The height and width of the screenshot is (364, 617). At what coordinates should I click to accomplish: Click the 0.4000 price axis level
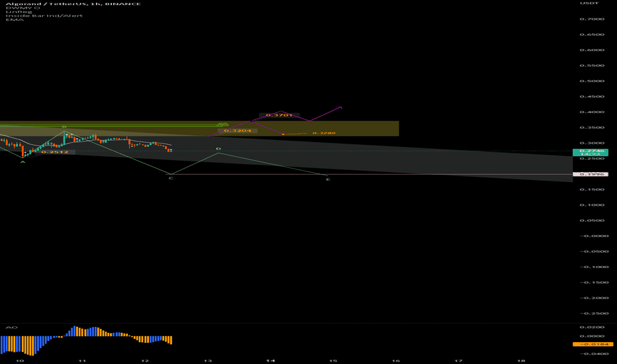592,112
